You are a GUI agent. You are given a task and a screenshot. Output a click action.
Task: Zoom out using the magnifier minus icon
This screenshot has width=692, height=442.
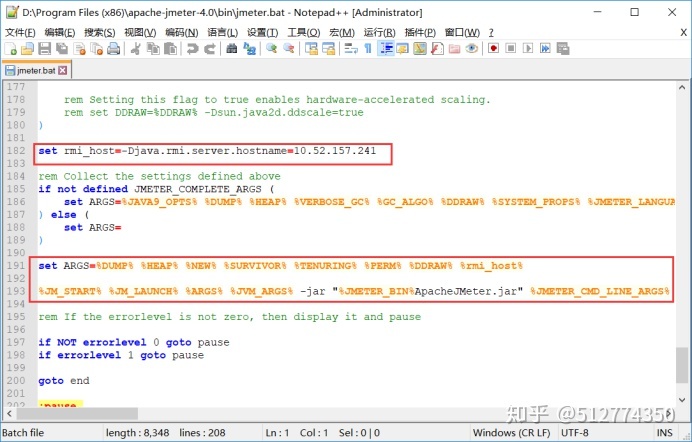(289, 49)
